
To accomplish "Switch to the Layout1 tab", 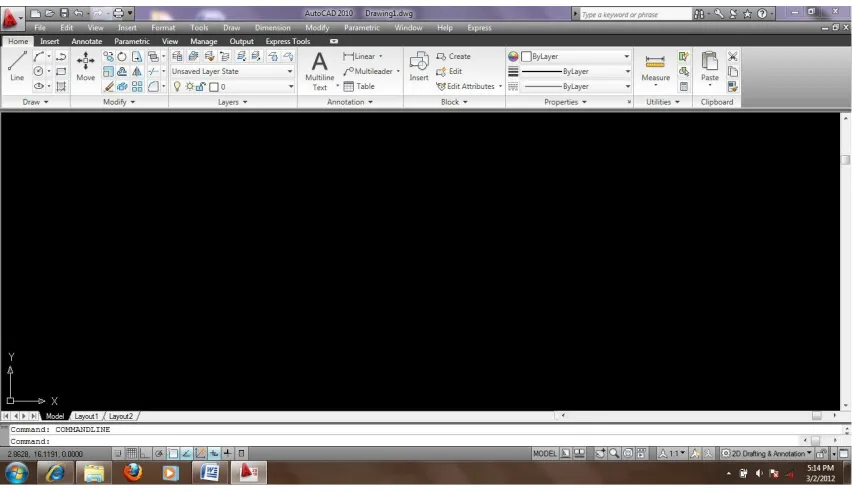I will [x=86, y=416].
